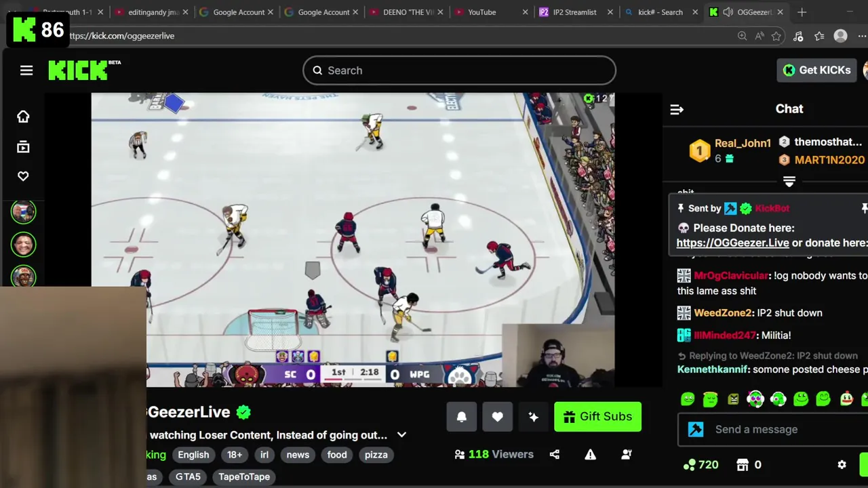Click the stream video player
This screenshot has height=488, width=868.
click(353, 240)
